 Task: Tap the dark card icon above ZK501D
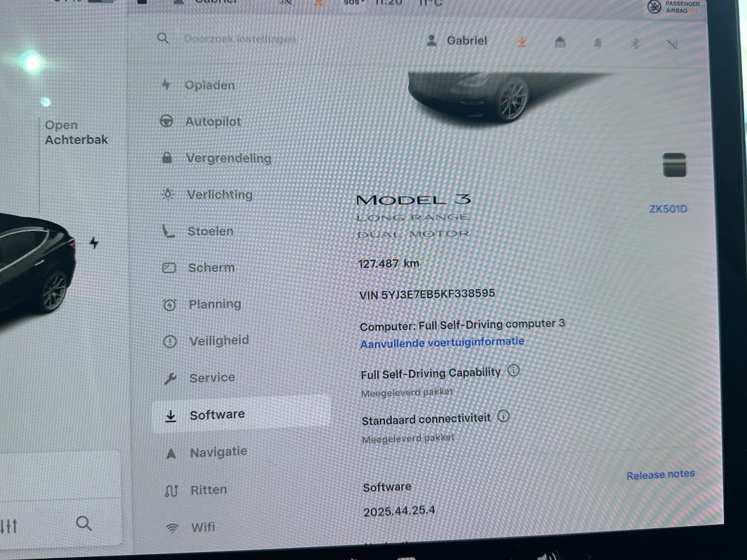click(675, 165)
